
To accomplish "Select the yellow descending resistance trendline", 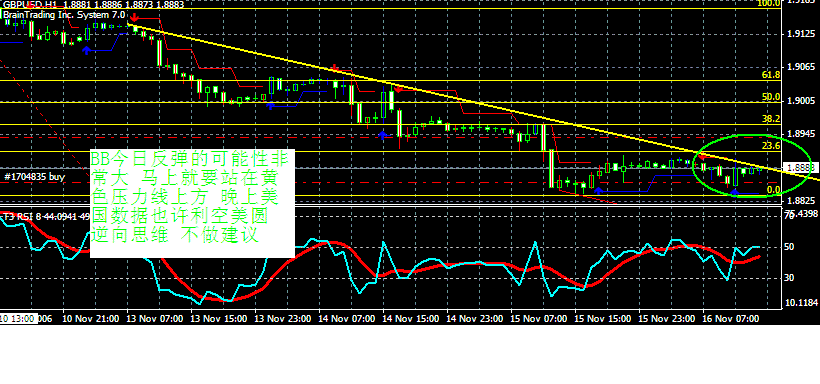I will 474,102.
